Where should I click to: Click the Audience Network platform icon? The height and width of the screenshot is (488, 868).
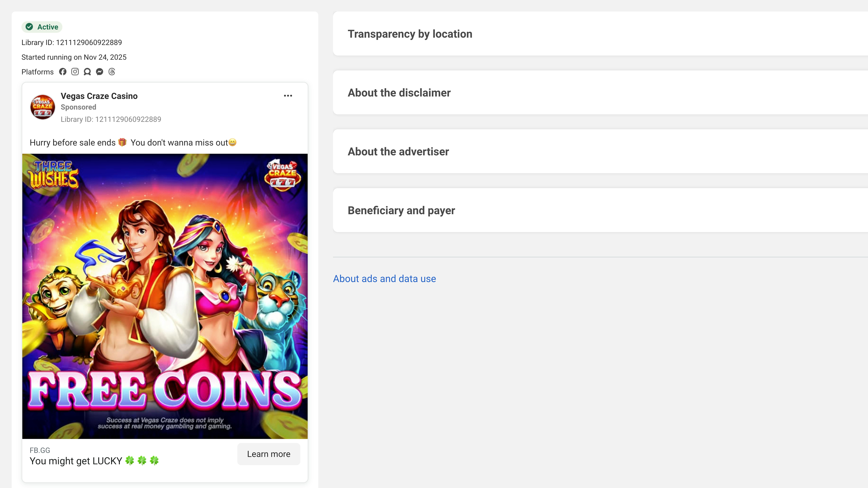click(x=87, y=72)
